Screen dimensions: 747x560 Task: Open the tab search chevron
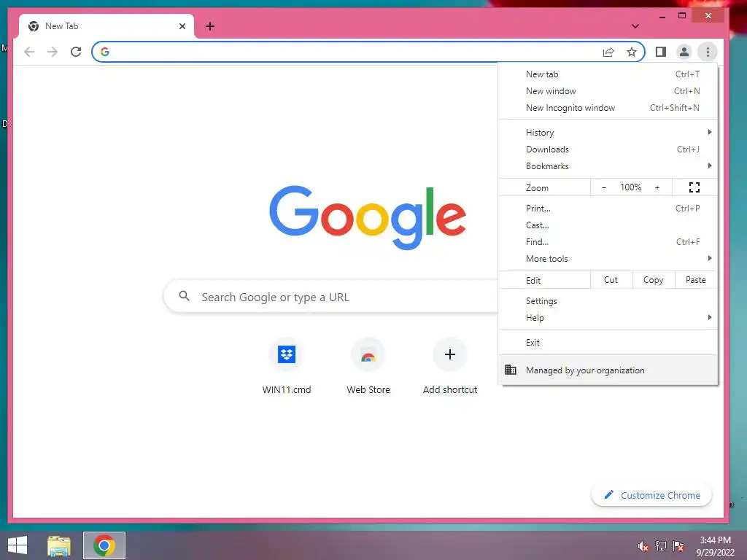click(x=635, y=26)
